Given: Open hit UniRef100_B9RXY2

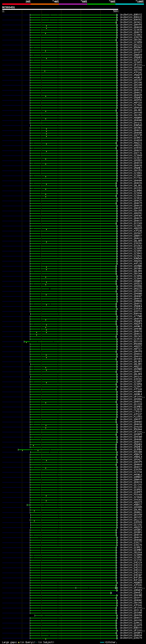Looking at the screenshot, I should (x=131, y=15).
